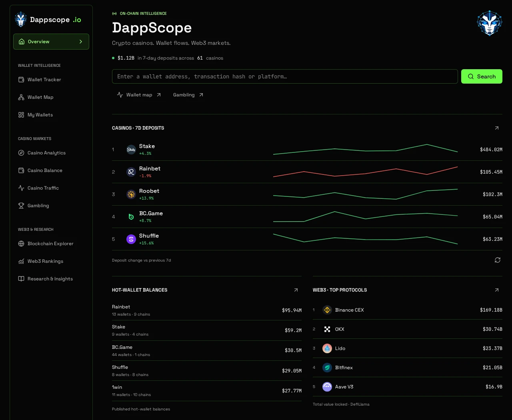Select My Wallets in the sidebar
This screenshot has height=420, width=512.
[51, 115]
